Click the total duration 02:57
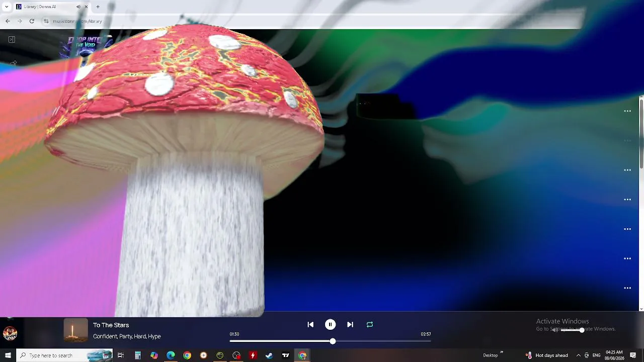The width and height of the screenshot is (644, 362). click(x=426, y=334)
